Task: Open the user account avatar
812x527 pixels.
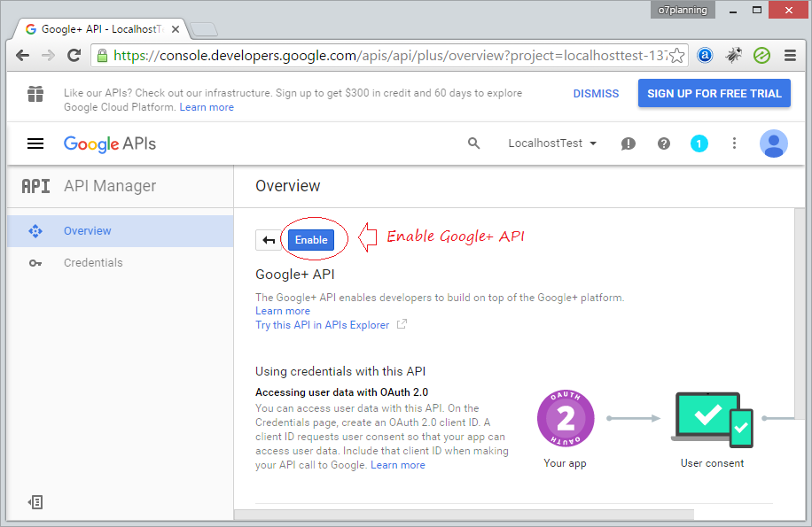Action: pos(774,143)
